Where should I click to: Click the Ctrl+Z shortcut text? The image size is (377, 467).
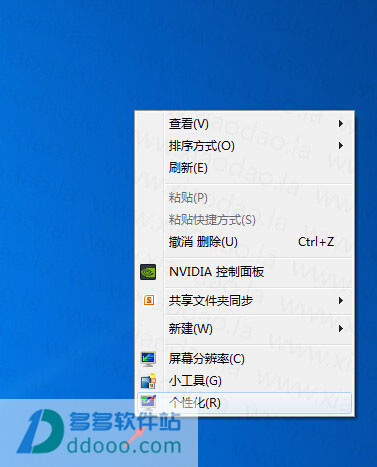click(316, 242)
